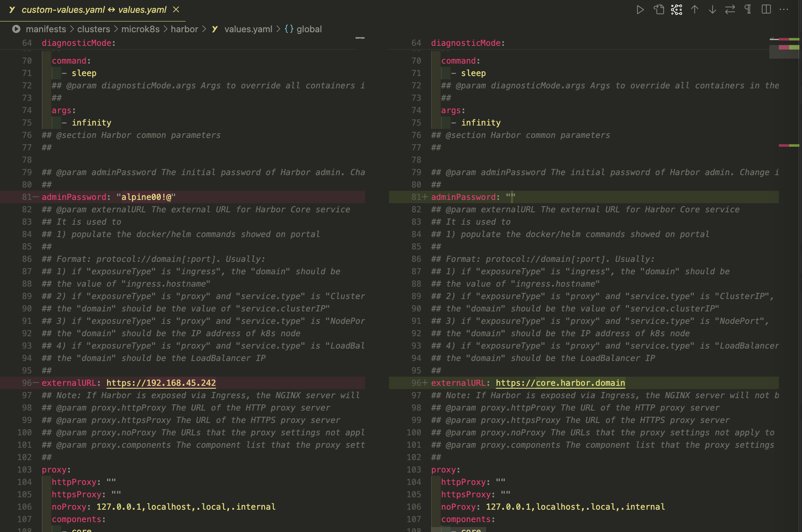Screen dimensions: 802x532
Task: Toggle collapse unchanged regions icon
Action: pos(677,9)
